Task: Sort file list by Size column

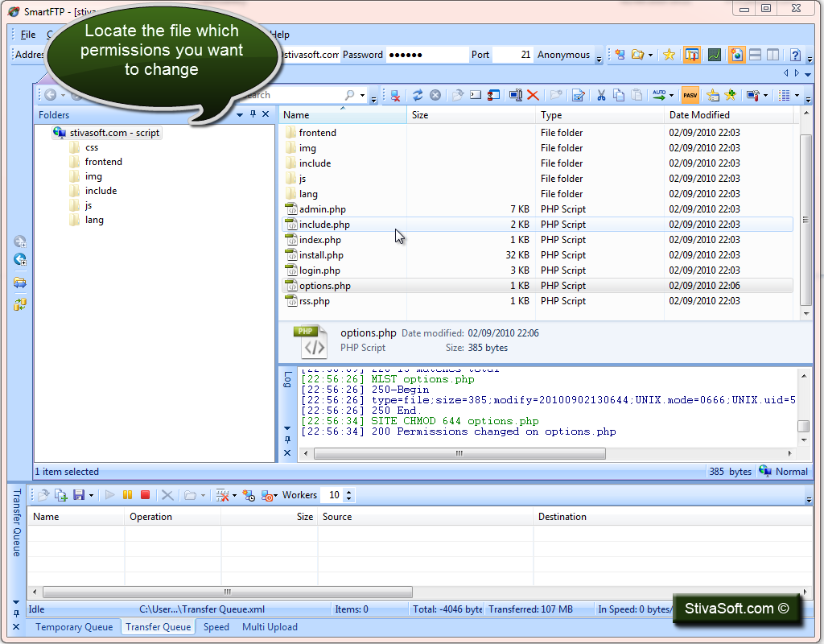Action: coord(472,114)
